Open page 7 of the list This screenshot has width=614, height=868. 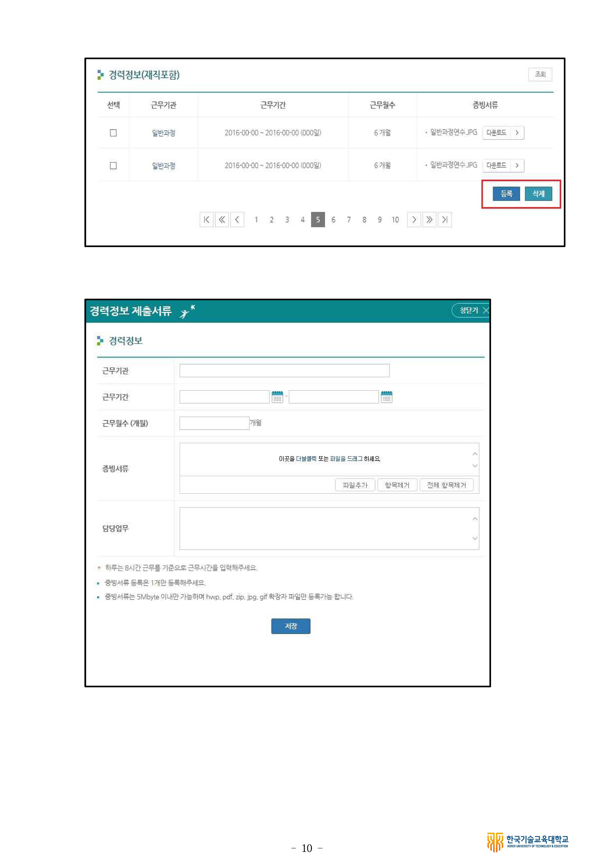tap(349, 220)
